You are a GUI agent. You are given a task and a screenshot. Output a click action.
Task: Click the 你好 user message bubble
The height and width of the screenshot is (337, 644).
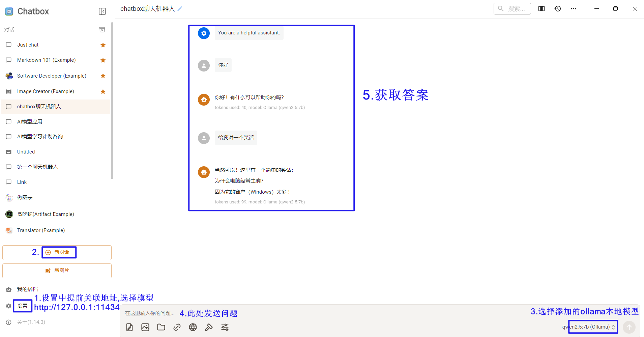tap(223, 65)
